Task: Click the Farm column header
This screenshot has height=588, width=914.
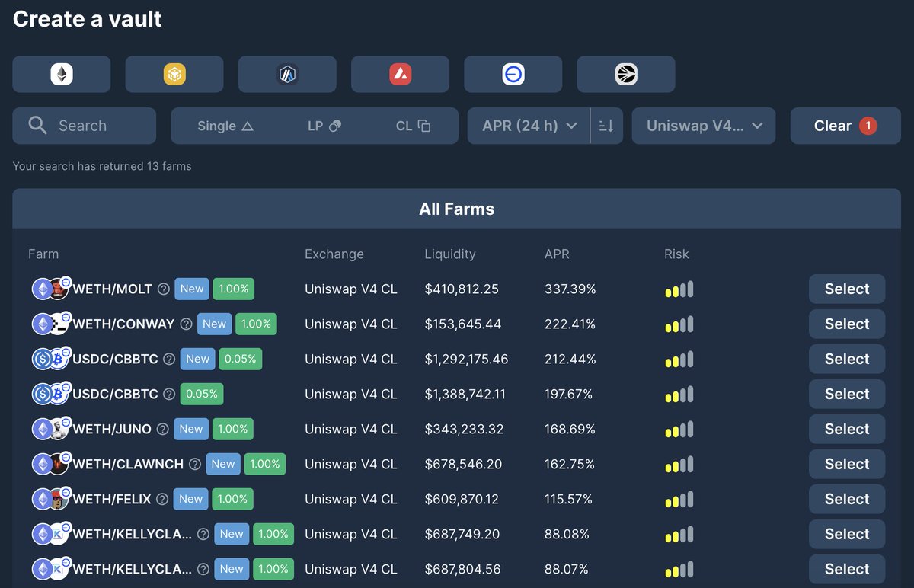Action: tap(43, 254)
